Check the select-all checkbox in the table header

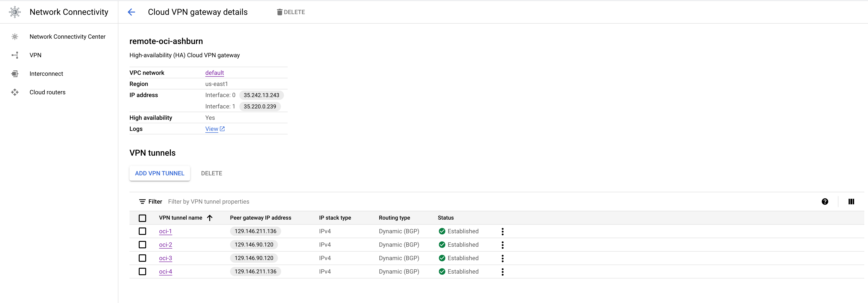tap(142, 218)
